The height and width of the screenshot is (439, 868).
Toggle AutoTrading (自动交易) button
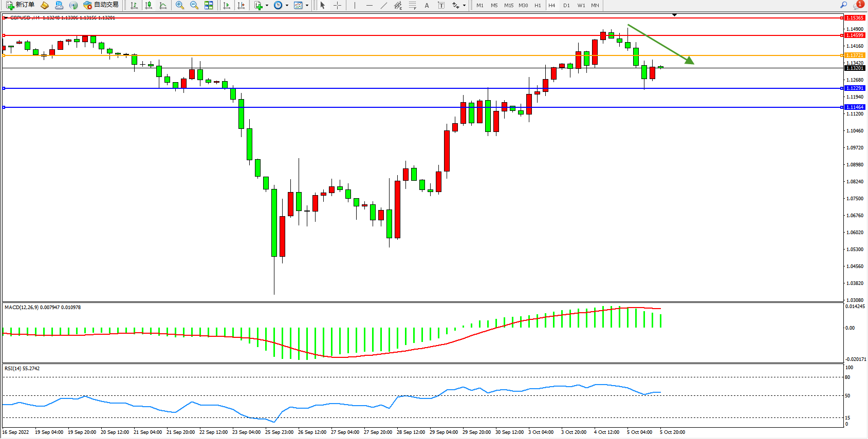click(101, 5)
